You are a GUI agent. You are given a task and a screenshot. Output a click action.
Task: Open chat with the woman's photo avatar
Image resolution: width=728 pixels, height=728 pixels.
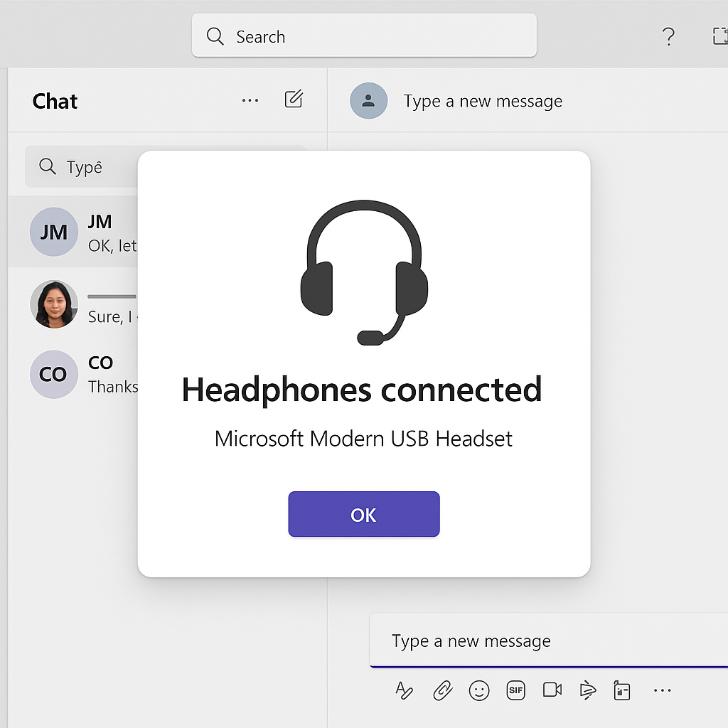[54, 304]
